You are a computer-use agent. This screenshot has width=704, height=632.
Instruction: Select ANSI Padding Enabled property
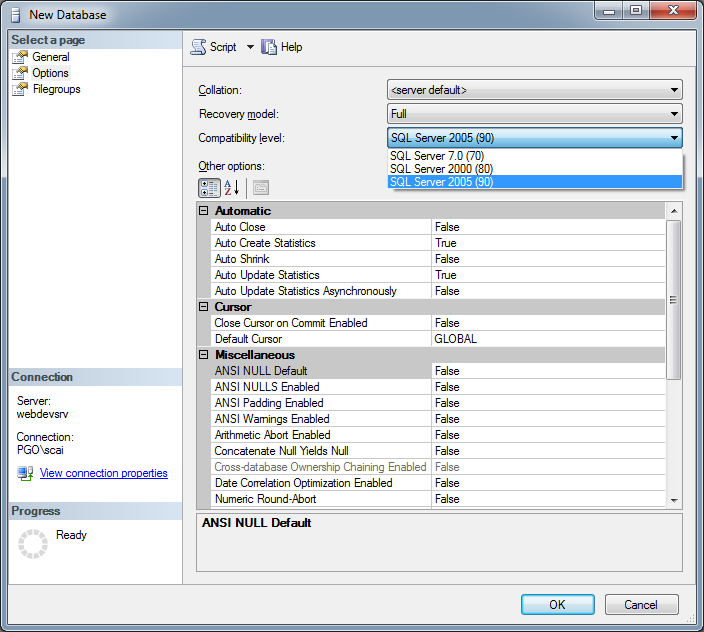pos(438,403)
